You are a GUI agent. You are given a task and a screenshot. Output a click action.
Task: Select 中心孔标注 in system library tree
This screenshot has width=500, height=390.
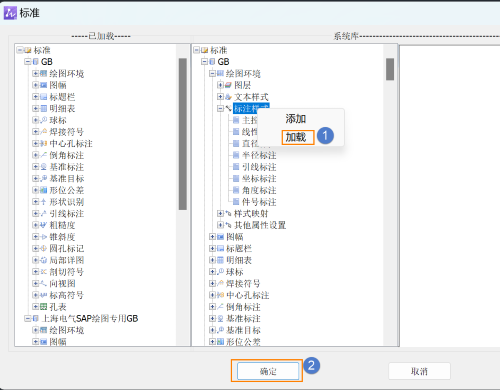pyautogui.click(x=248, y=295)
